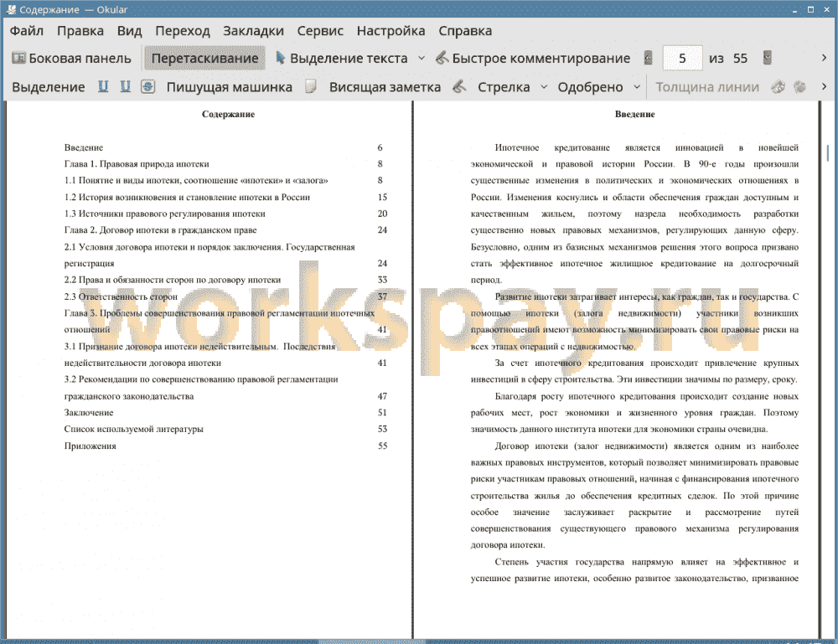Image resolution: width=838 pixels, height=644 pixels.
Task: Choose the first underline annotation icon
Action: click(x=103, y=86)
